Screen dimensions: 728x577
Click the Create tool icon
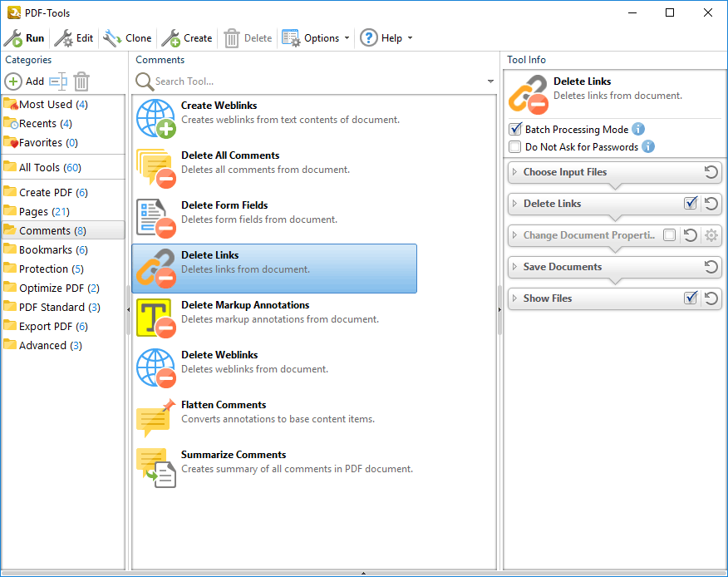click(x=171, y=38)
